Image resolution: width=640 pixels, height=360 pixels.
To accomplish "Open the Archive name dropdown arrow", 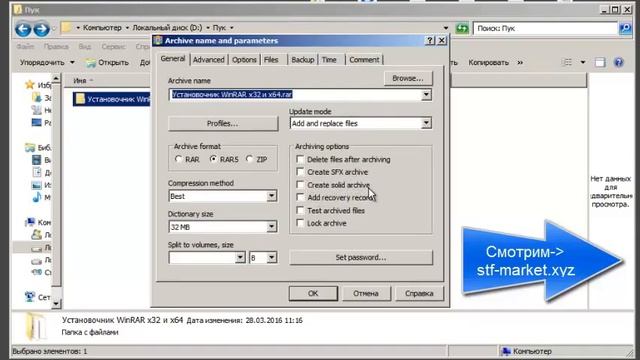I will coord(426,95).
